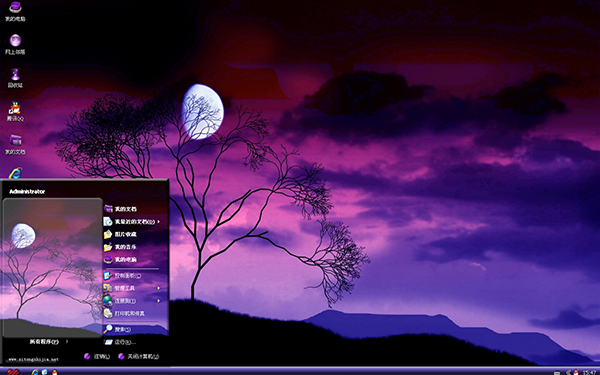Click QQ penguin icon in system tray
The image size is (600, 375).
[577, 372]
